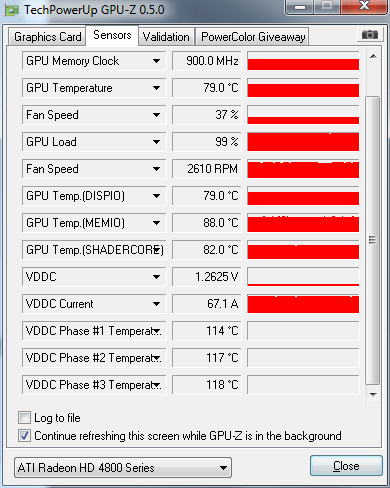Open the PowerColor Giveaway tab
Viewport: 390px width, 488px height.
click(x=253, y=37)
